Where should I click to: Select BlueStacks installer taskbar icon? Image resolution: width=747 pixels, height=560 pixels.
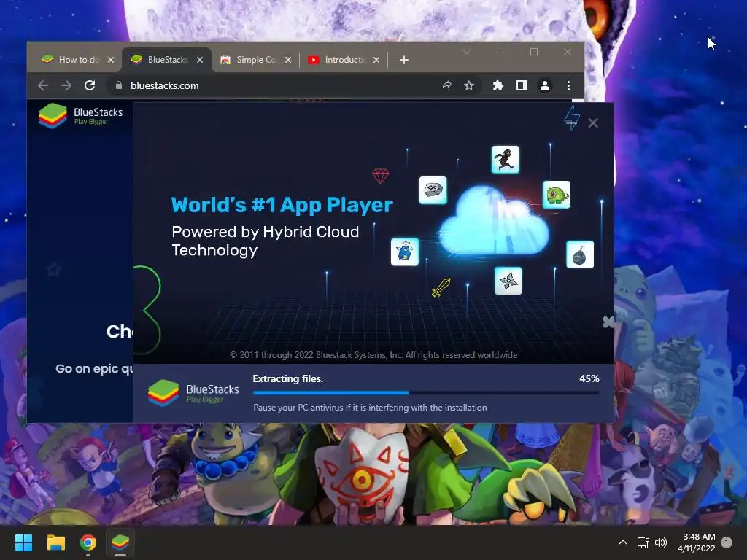point(120,542)
